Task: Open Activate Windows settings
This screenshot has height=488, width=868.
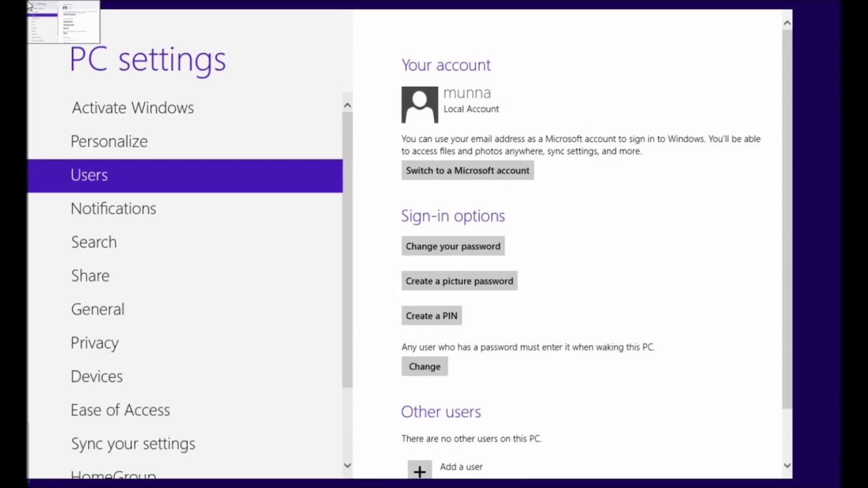Action: tap(133, 108)
